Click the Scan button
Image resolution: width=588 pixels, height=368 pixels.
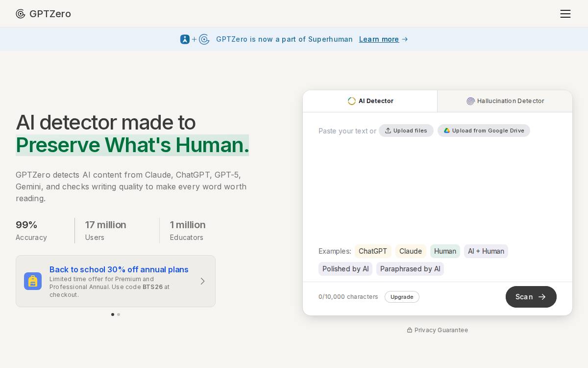tap(531, 297)
